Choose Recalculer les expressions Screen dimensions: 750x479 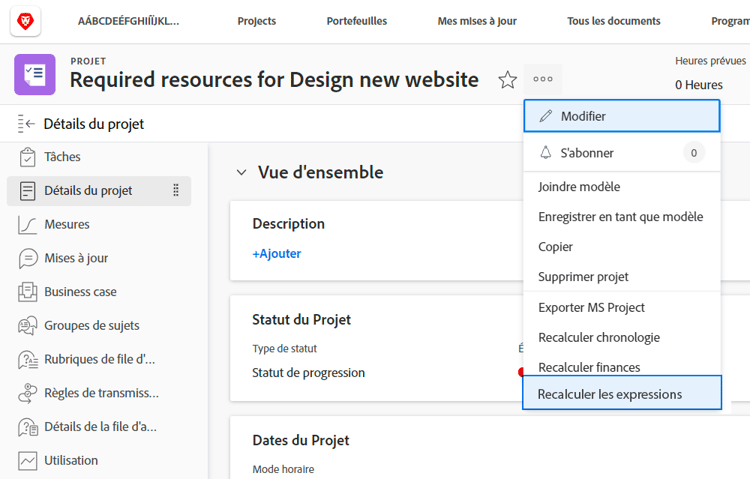coord(622,393)
